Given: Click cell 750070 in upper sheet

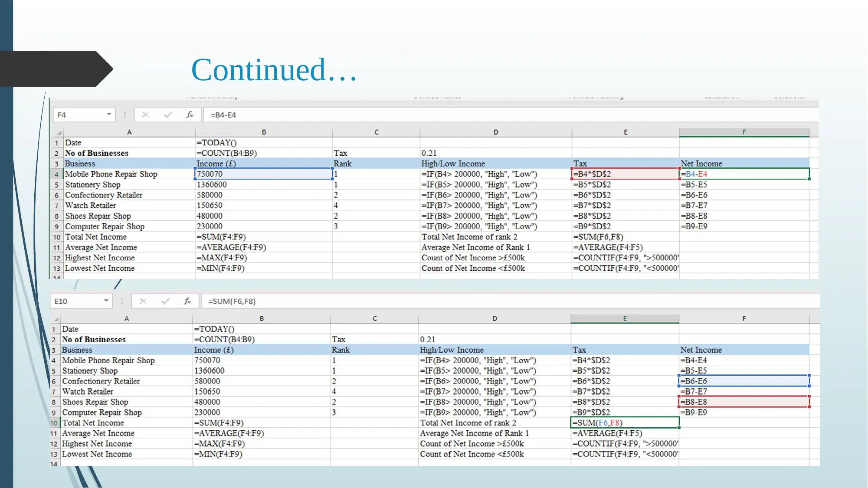Looking at the screenshot, I should pos(264,174).
